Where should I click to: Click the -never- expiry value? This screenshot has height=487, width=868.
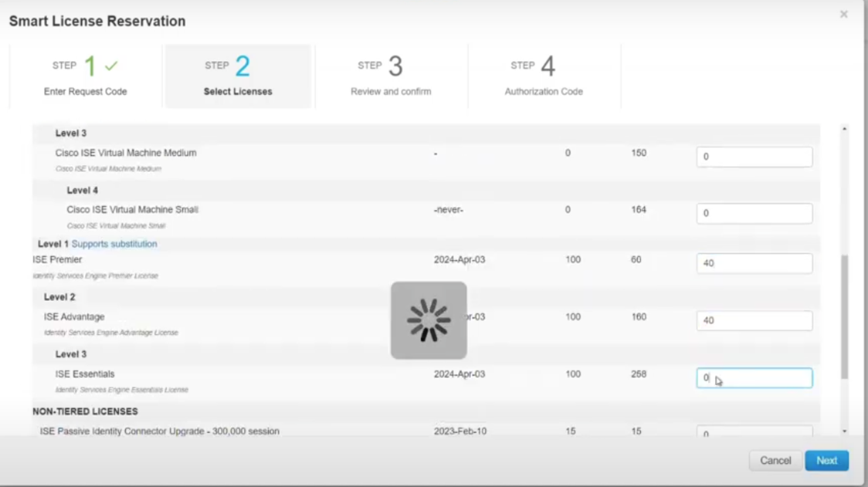[449, 210]
